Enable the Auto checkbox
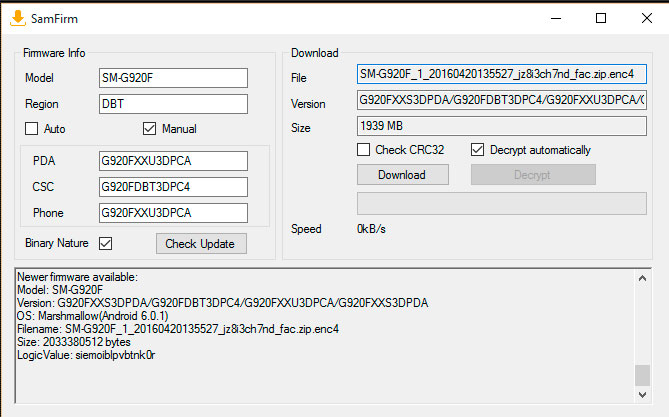This screenshot has height=417, width=669. coord(32,128)
